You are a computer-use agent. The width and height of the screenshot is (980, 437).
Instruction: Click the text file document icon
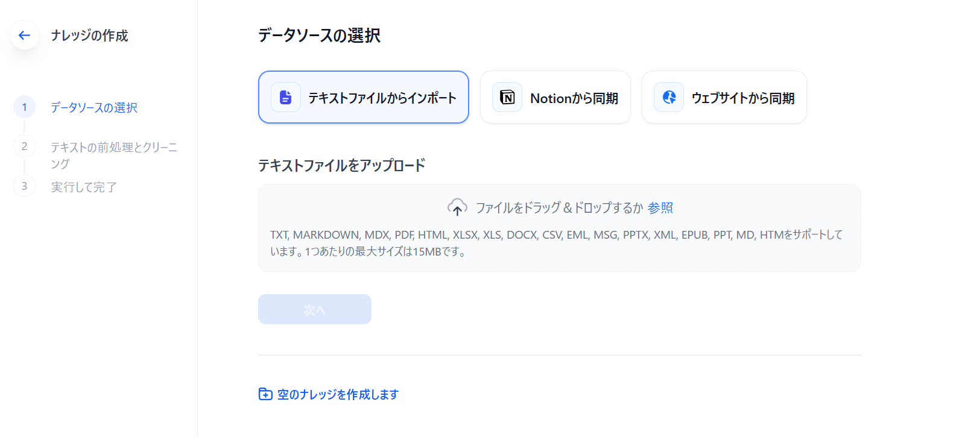click(286, 97)
